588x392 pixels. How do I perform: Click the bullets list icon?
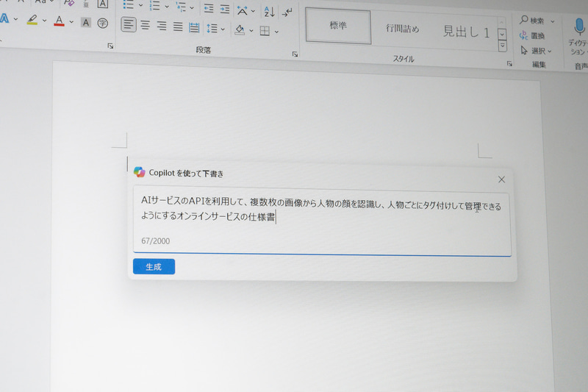129,5
